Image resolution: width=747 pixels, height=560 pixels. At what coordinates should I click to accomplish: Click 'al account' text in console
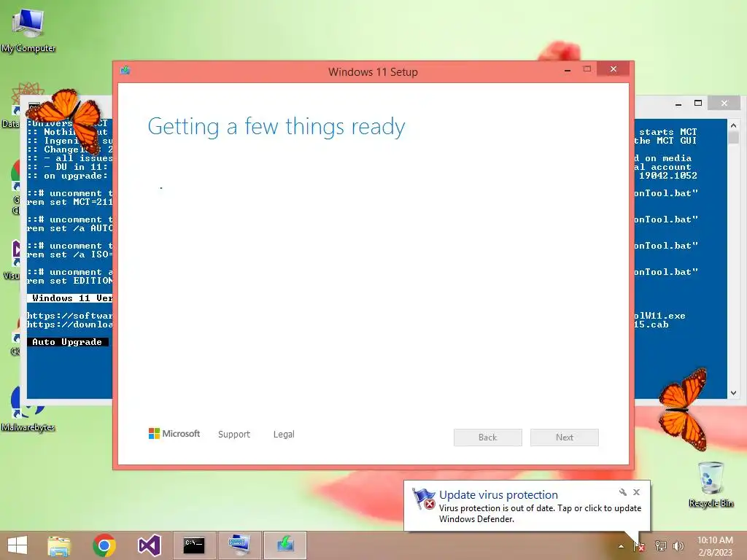pyautogui.click(x=662, y=167)
